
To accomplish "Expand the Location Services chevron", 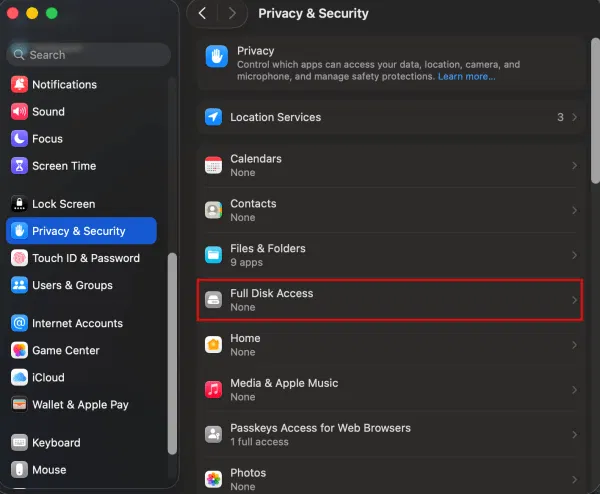I will (574, 117).
